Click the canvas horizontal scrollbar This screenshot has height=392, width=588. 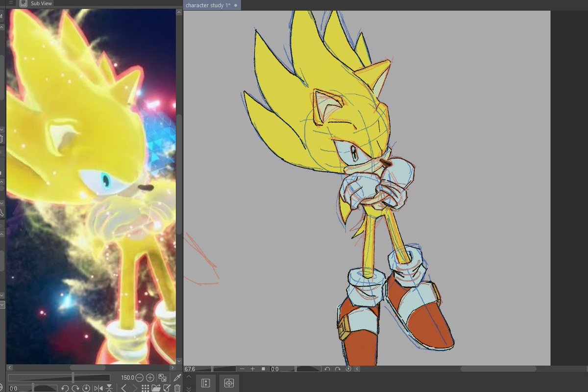(498, 369)
